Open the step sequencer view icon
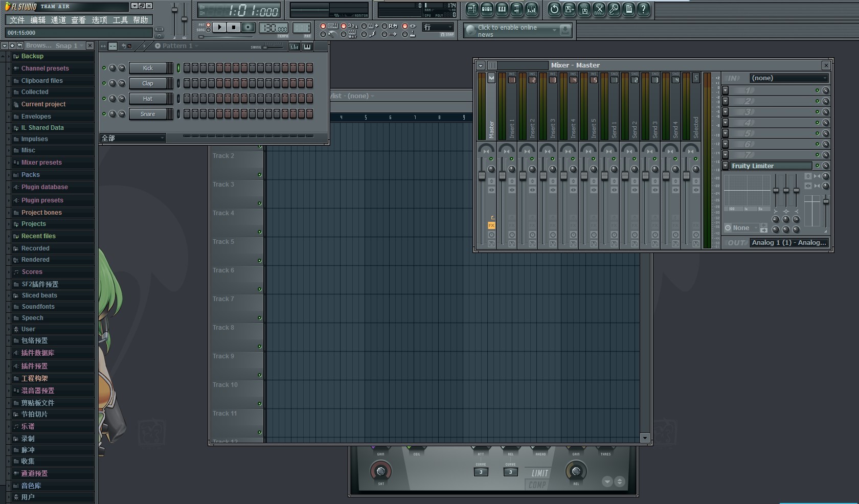The width and height of the screenshot is (859, 504). point(487,9)
